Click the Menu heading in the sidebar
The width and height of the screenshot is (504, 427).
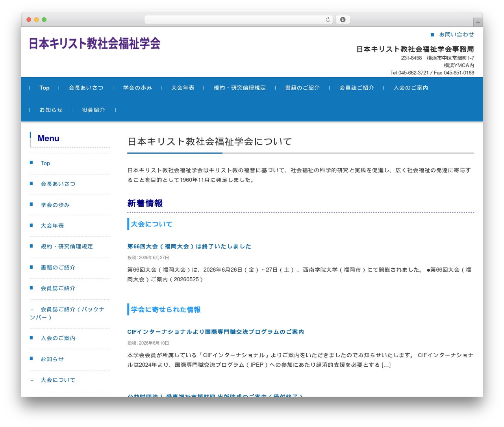click(x=48, y=138)
